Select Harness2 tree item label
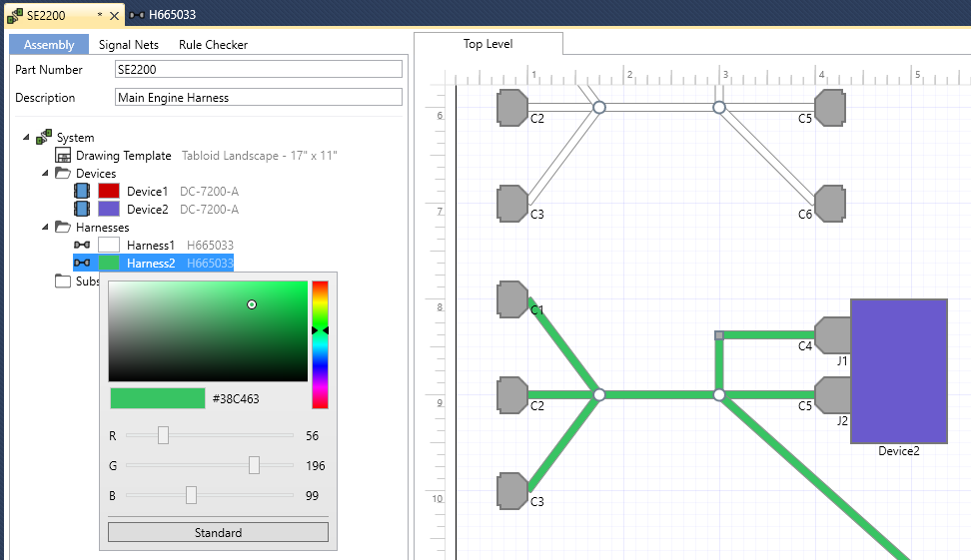The width and height of the screenshot is (971, 560). coord(151,263)
